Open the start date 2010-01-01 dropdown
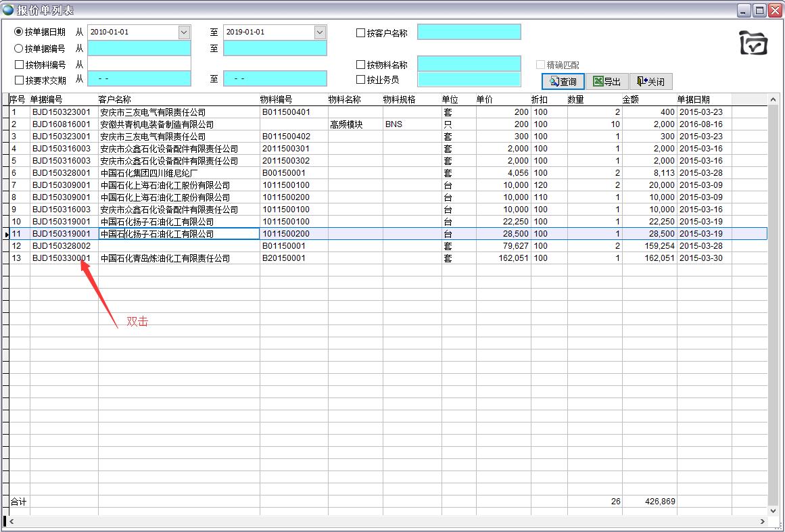 pos(184,32)
